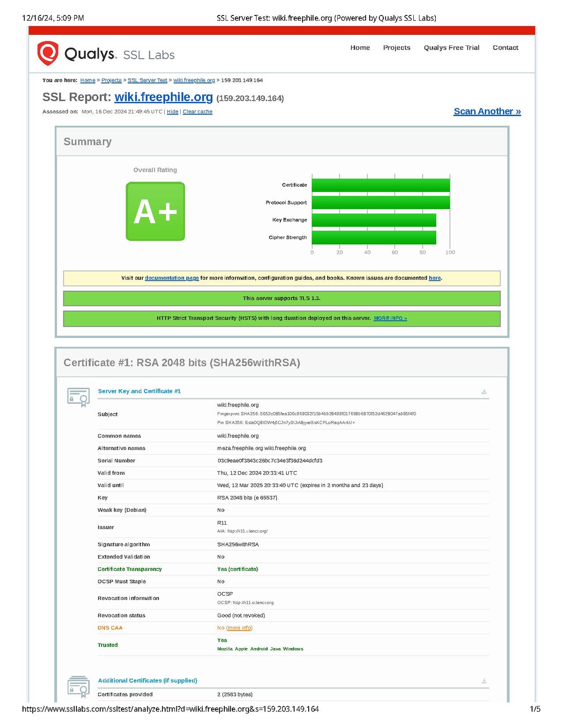
Task: Click the known issues 'here' link
Action: click(x=434, y=278)
